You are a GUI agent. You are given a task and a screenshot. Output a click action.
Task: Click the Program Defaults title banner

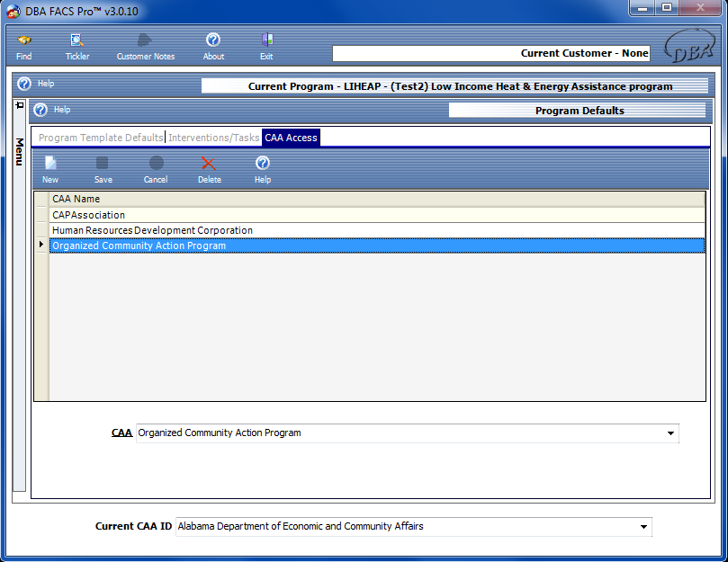(577, 111)
